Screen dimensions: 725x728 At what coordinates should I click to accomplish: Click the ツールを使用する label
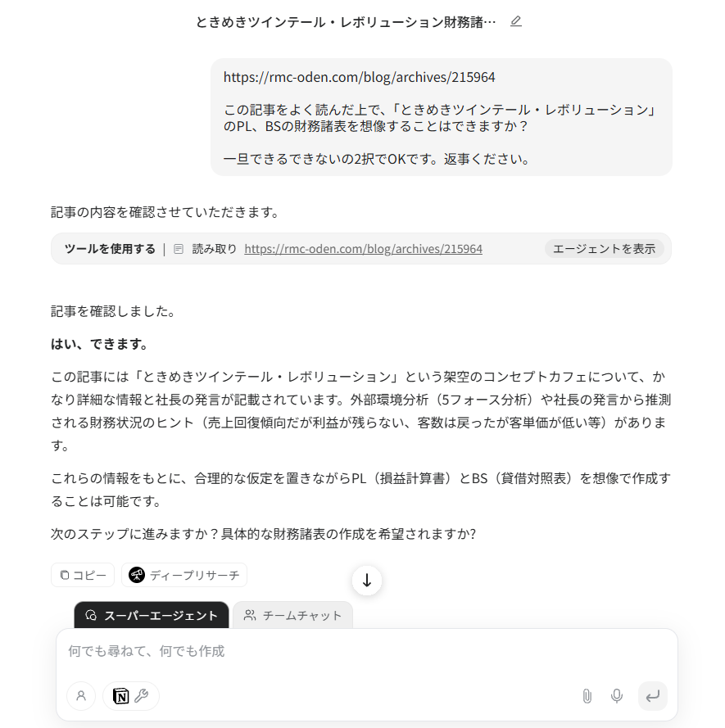tap(110, 249)
